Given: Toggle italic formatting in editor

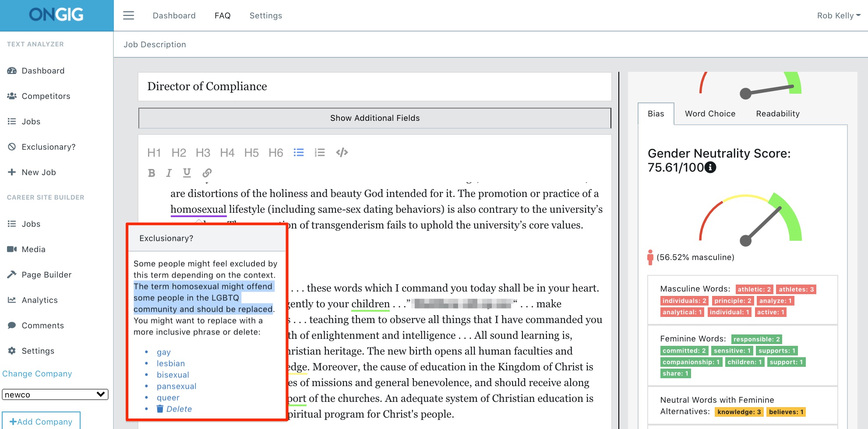Looking at the screenshot, I should (x=169, y=173).
